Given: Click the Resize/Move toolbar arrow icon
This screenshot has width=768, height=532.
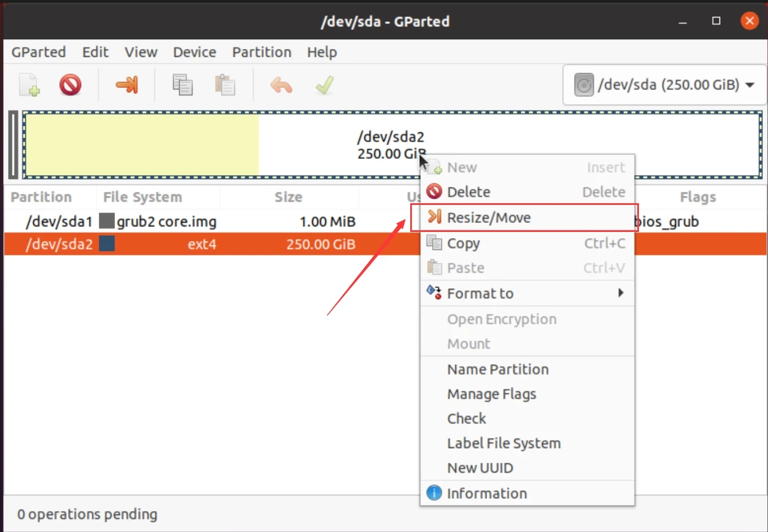Looking at the screenshot, I should point(127,85).
